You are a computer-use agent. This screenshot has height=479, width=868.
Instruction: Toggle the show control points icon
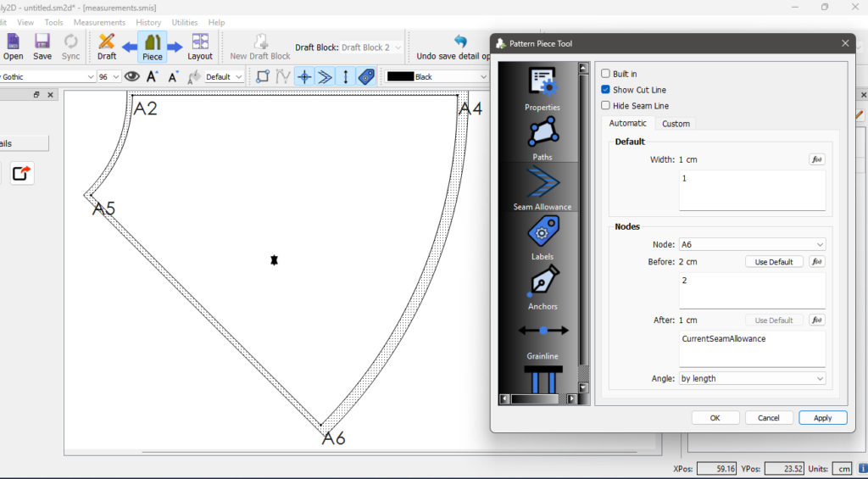click(x=263, y=76)
